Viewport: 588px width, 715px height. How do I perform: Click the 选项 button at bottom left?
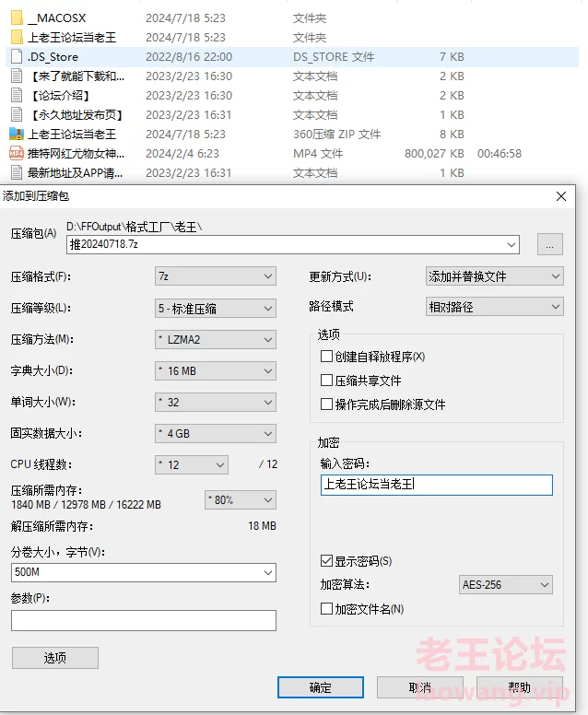click(x=55, y=658)
